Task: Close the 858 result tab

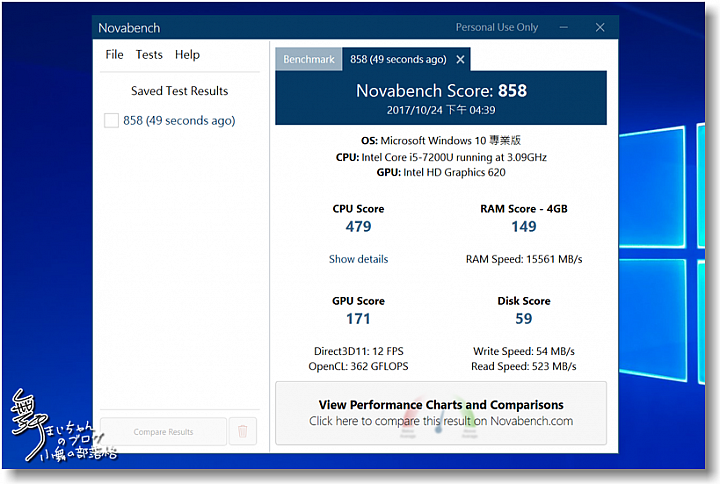Action: point(460,59)
